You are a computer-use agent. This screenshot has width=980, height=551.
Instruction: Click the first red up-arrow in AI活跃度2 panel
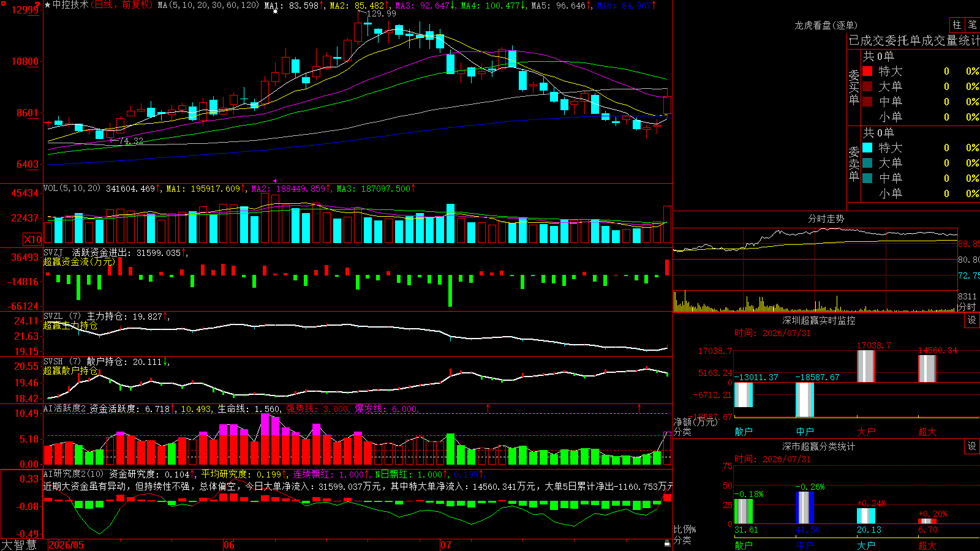(488, 407)
